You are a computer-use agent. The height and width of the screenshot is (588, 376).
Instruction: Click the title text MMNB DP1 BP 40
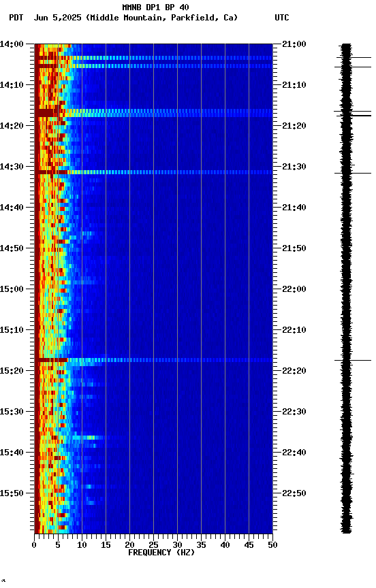pos(155,7)
